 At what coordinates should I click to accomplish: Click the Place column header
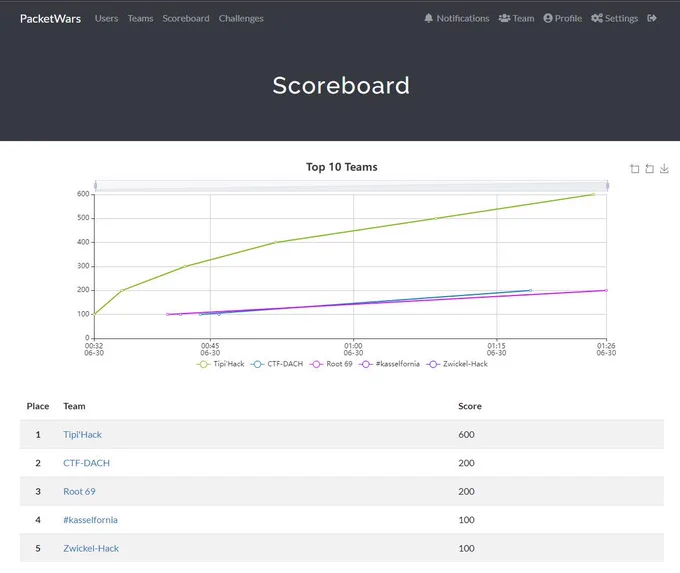point(38,406)
